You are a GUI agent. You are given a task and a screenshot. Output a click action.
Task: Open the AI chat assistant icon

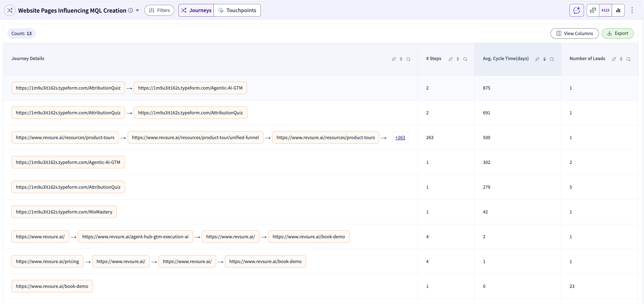576,10
